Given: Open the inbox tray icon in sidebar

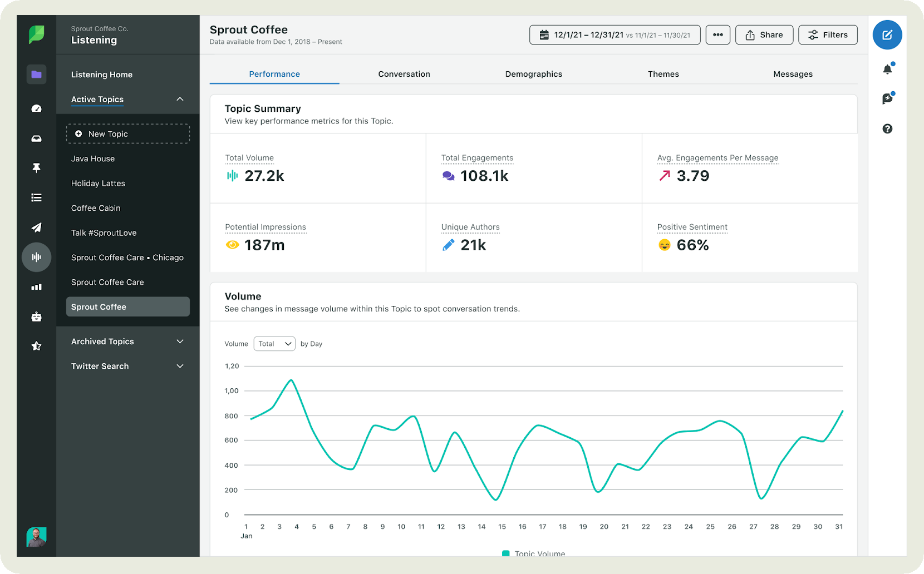Looking at the screenshot, I should pos(36,138).
